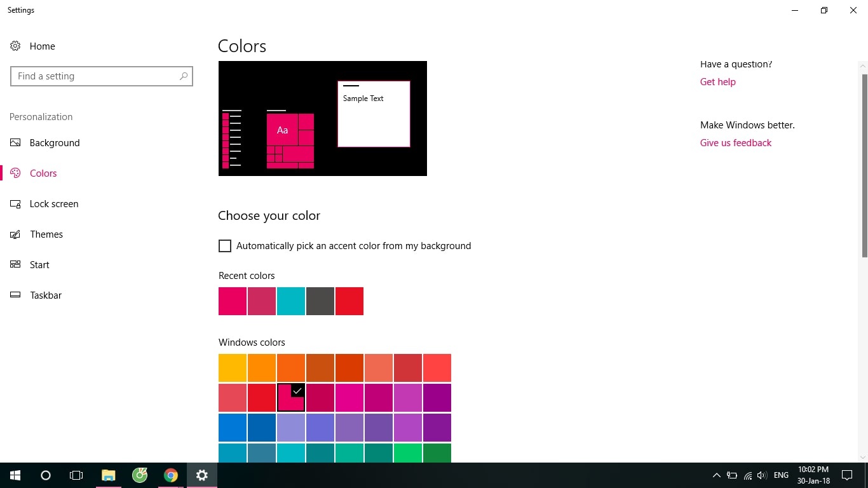The height and width of the screenshot is (488, 868).
Task: Open the Background settings page
Action: point(55,143)
